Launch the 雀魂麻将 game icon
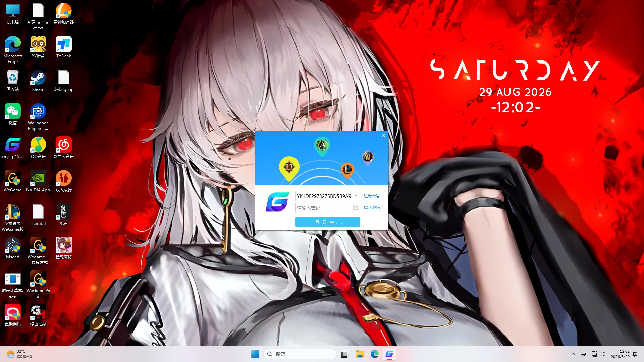Image resolution: width=644 pixels, height=362 pixels. point(64,248)
